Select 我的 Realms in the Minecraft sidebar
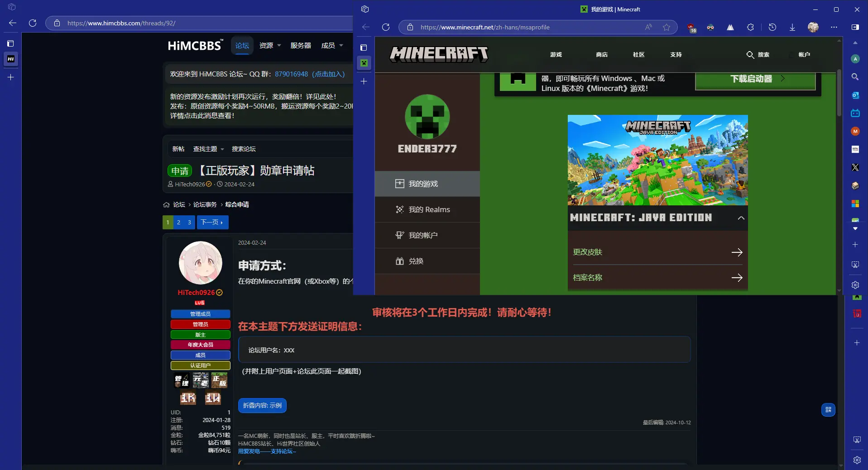868x470 pixels. coord(428,209)
